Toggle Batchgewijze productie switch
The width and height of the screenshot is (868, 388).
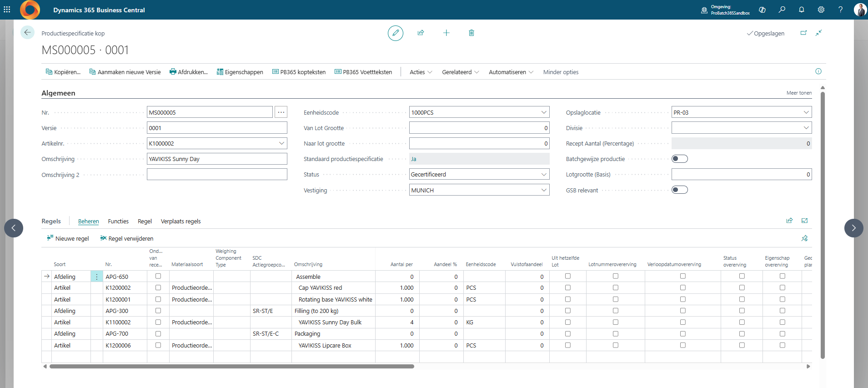[680, 159]
